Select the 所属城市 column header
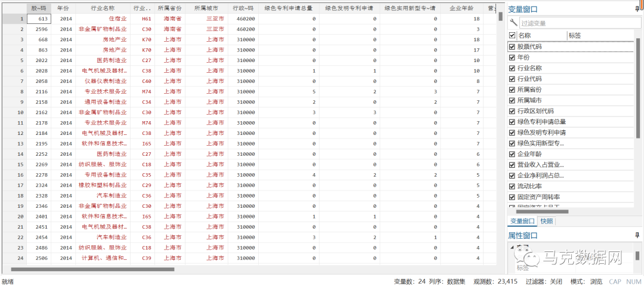644x286 pixels. [x=206, y=8]
